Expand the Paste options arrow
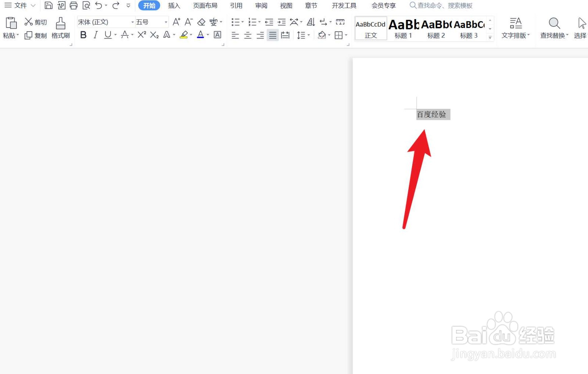Image resolution: width=588 pixels, height=374 pixels. [x=18, y=35]
